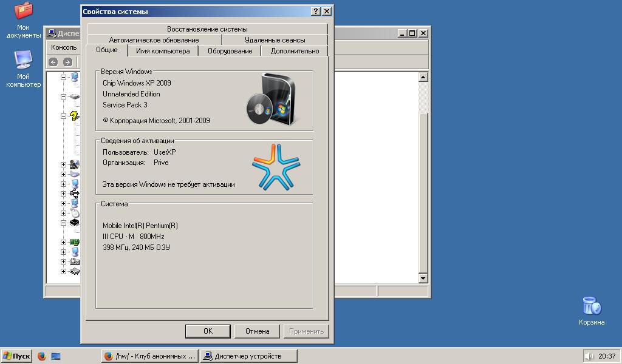The height and width of the screenshot is (364, 622).
Task: Click the show desktop quick launch icon
Action: pos(56,356)
